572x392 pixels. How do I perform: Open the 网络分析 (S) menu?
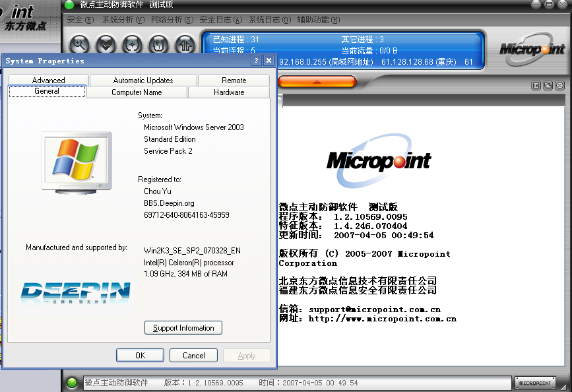pos(172,20)
